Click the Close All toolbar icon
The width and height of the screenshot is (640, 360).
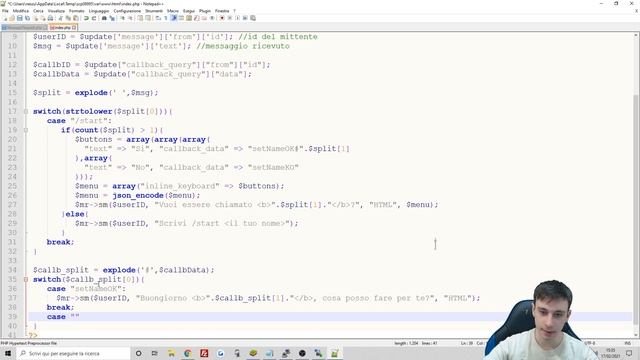click(x=43, y=18)
